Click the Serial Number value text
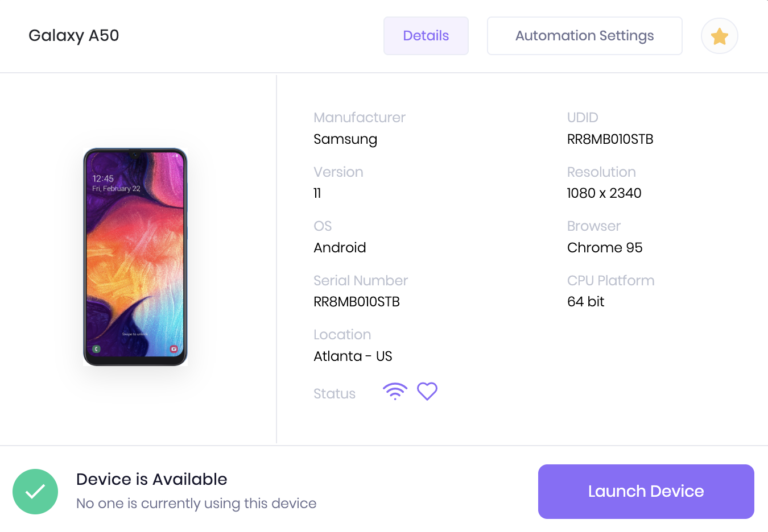768x532 pixels. pyautogui.click(x=357, y=302)
